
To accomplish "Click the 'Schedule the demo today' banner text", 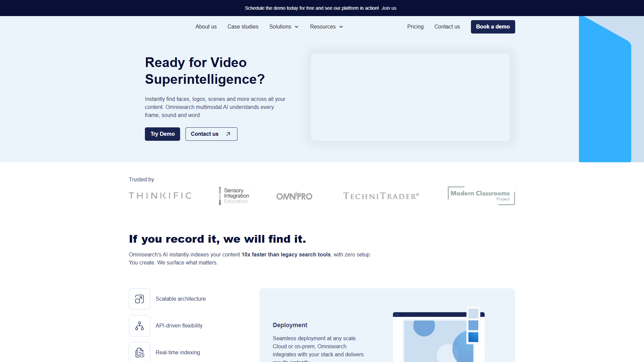I will pos(312,8).
